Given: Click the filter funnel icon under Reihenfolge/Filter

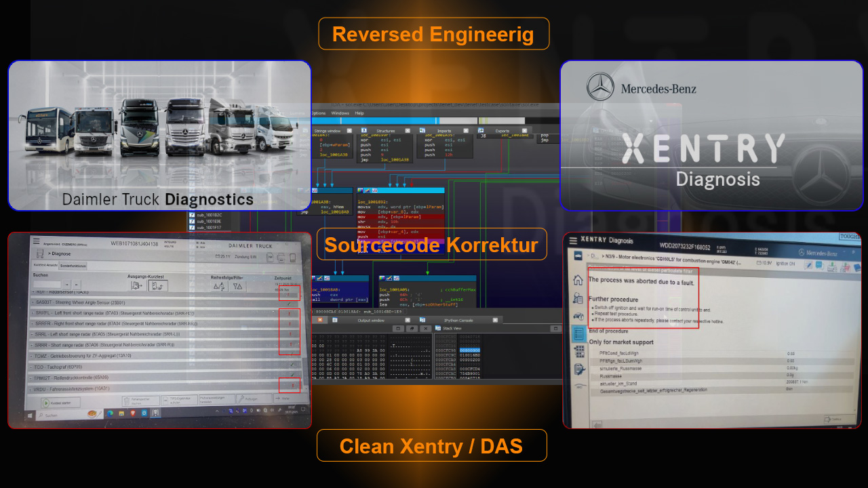Looking at the screenshot, I should [237, 287].
